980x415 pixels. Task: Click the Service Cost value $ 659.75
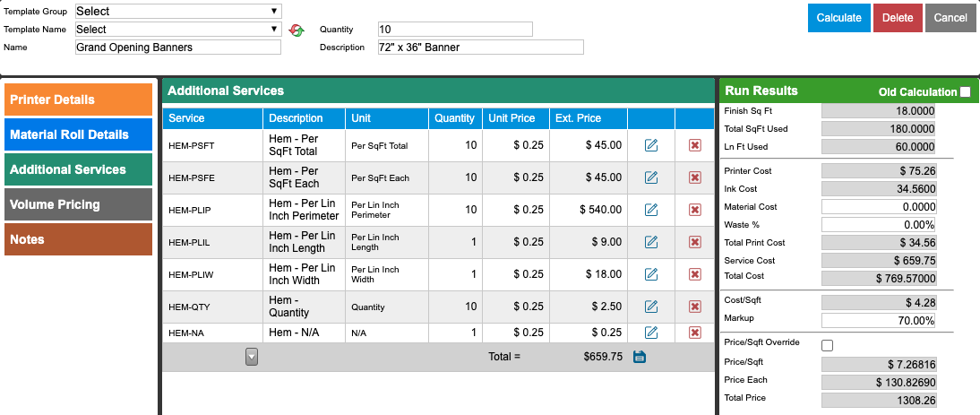[x=879, y=261]
